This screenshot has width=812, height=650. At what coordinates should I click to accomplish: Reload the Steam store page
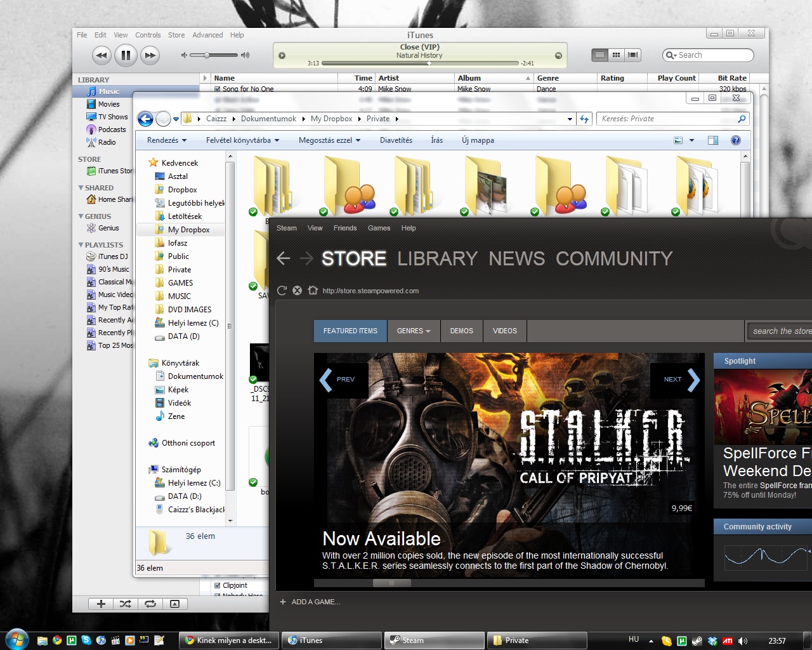tap(282, 290)
